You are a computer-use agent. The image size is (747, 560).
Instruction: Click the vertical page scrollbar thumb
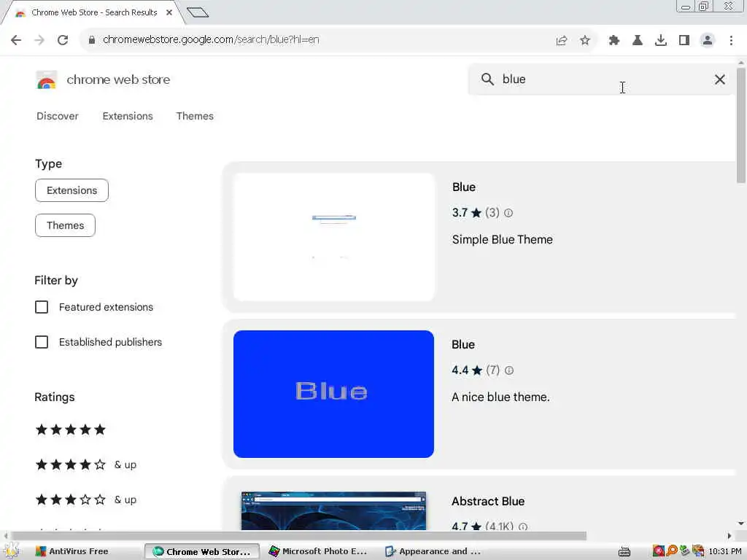[x=741, y=125]
